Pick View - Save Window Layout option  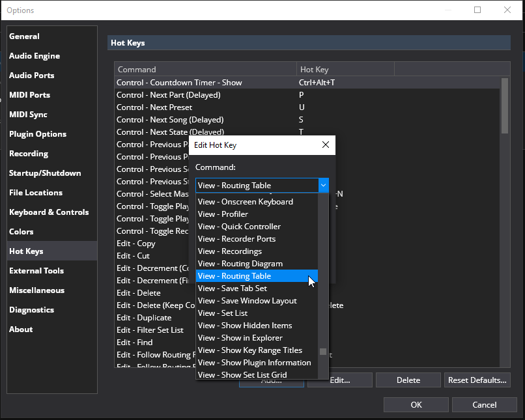(x=248, y=301)
